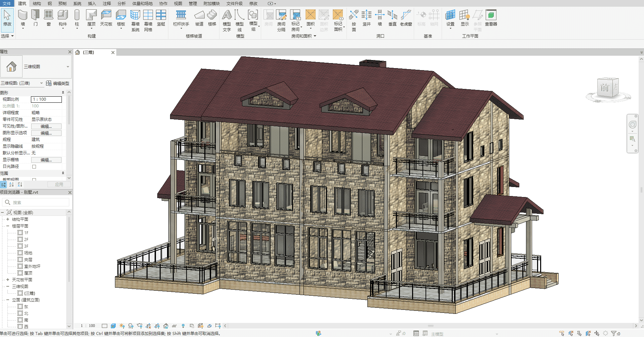Toggle the 日光路径 checkbox
The width and height of the screenshot is (644, 337).
(x=34, y=166)
